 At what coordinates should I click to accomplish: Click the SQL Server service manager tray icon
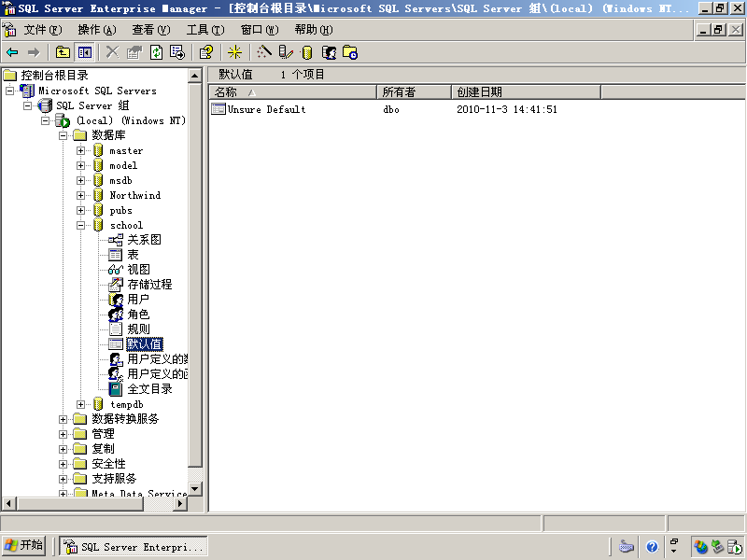(x=734, y=547)
